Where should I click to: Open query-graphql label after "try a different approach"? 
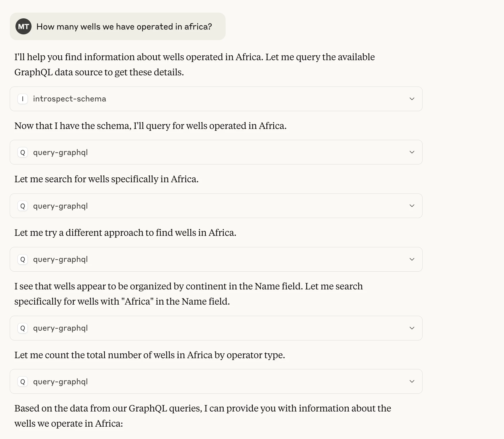60,260
